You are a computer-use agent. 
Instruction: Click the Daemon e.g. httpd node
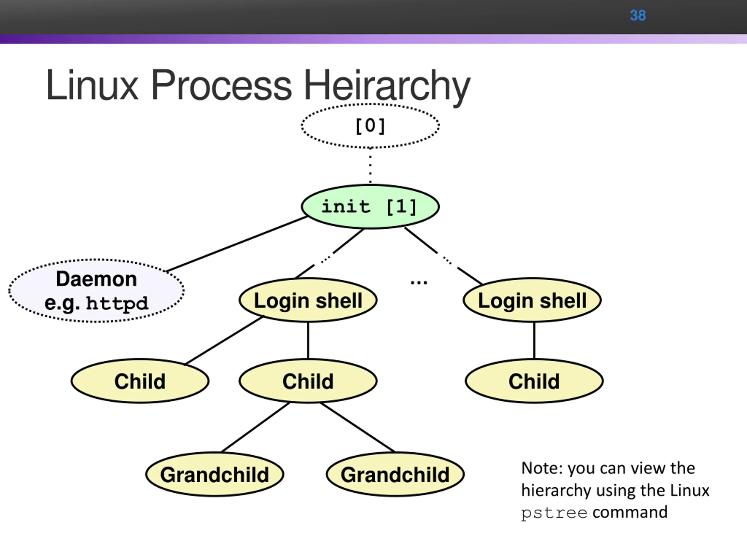(x=96, y=290)
